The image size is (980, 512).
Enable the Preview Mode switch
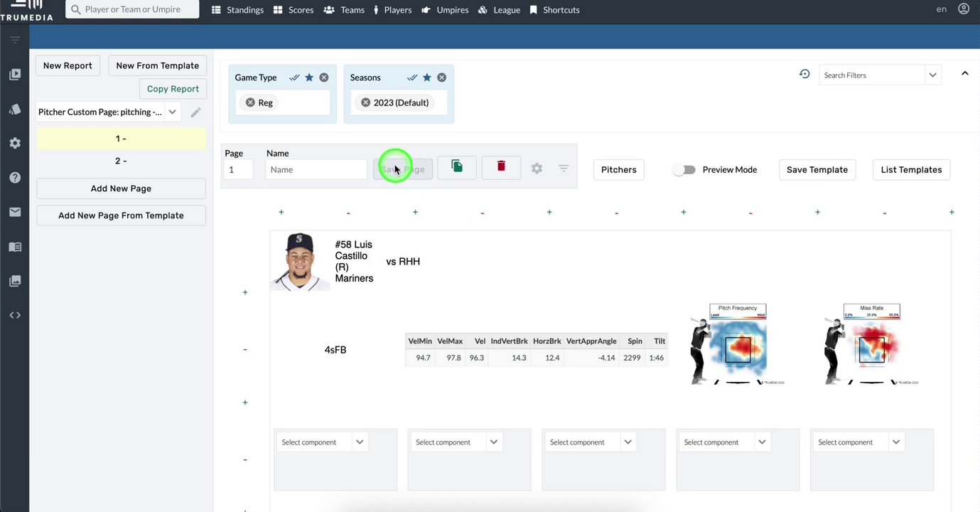click(x=684, y=170)
